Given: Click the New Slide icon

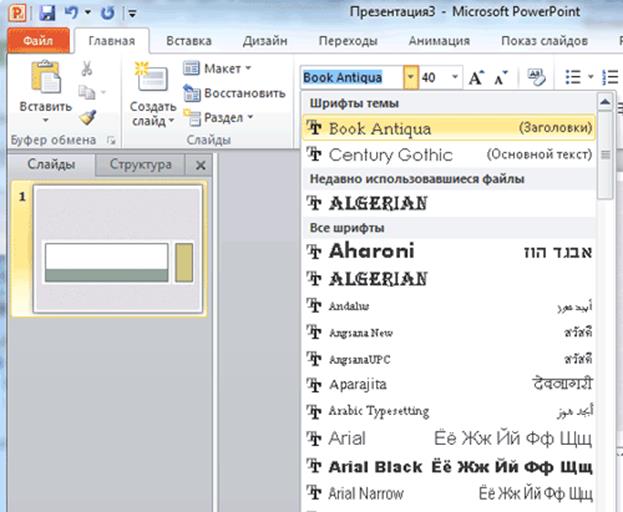Looking at the screenshot, I should point(153,84).
